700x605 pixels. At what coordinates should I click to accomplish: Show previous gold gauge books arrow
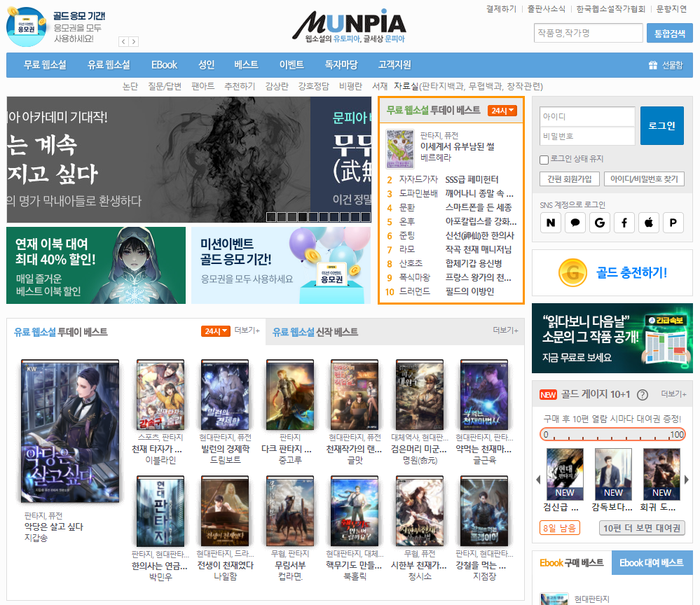(x=538, y=480)
